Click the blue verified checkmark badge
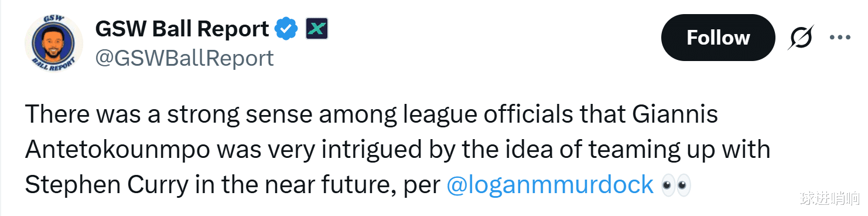This screenshot has width=868, height=216. [x=287, y=29]
